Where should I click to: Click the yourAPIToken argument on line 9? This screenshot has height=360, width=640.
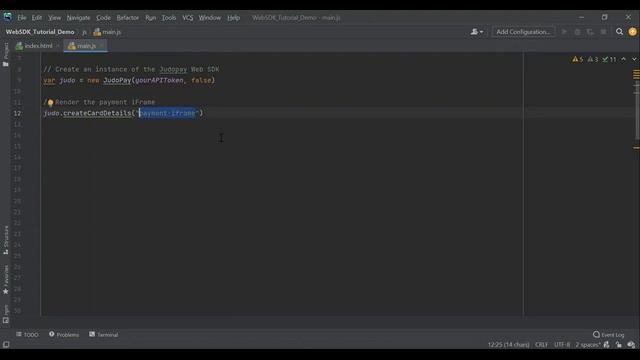[159, 80]
